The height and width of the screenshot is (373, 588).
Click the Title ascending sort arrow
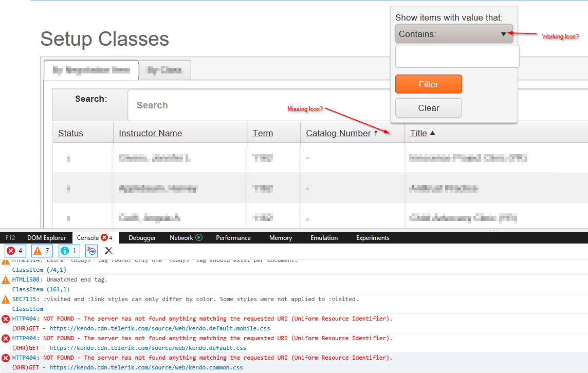click(432, 133)
